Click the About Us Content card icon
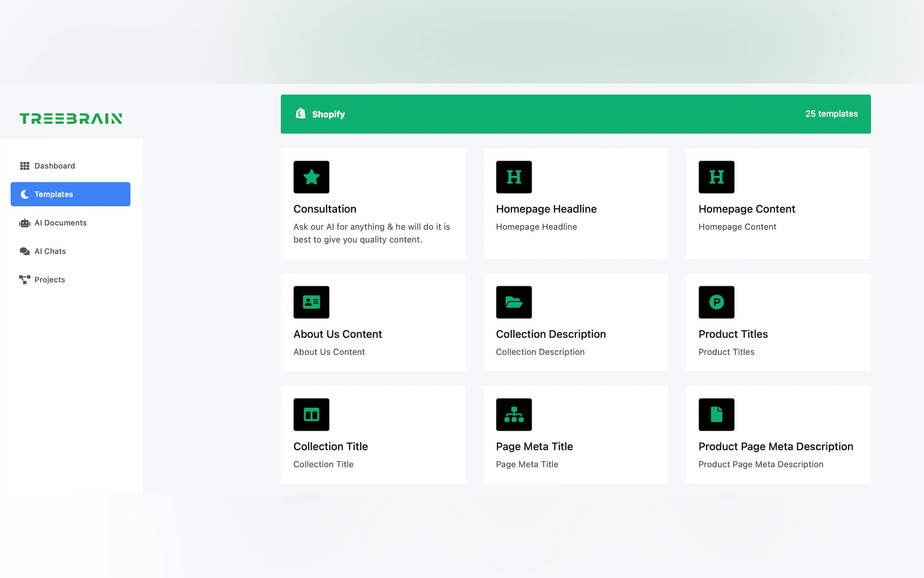924x578 pixels. pyautogui.click(x=311, y=302)
